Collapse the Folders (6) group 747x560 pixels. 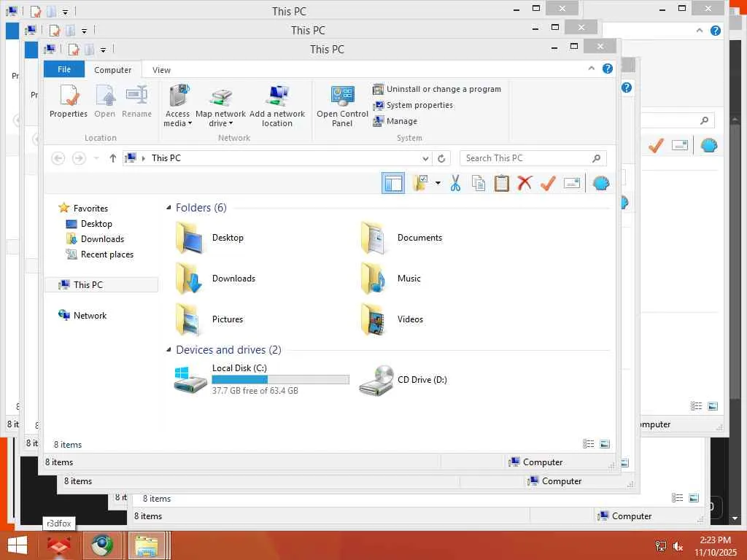pos(169,208)
